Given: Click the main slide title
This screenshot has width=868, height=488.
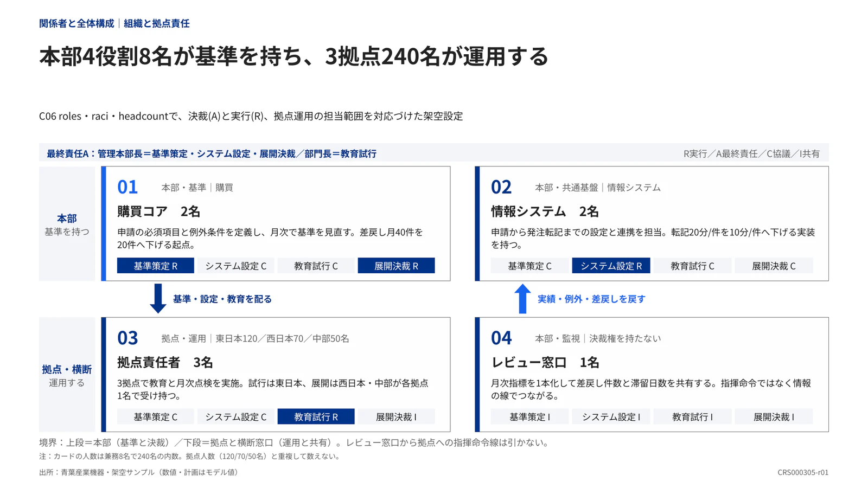Looking at the screenshot, I should pyautogui.click(x=293, y=56).
